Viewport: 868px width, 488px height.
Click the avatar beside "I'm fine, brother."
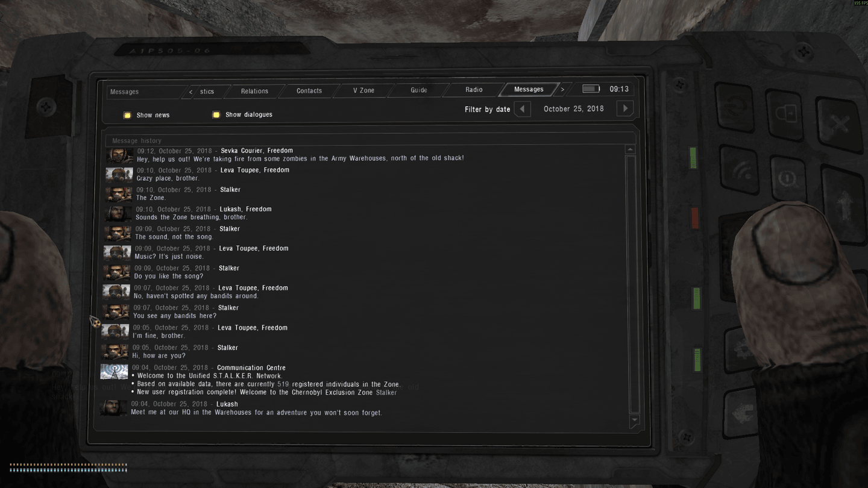(x=115, y=332)
